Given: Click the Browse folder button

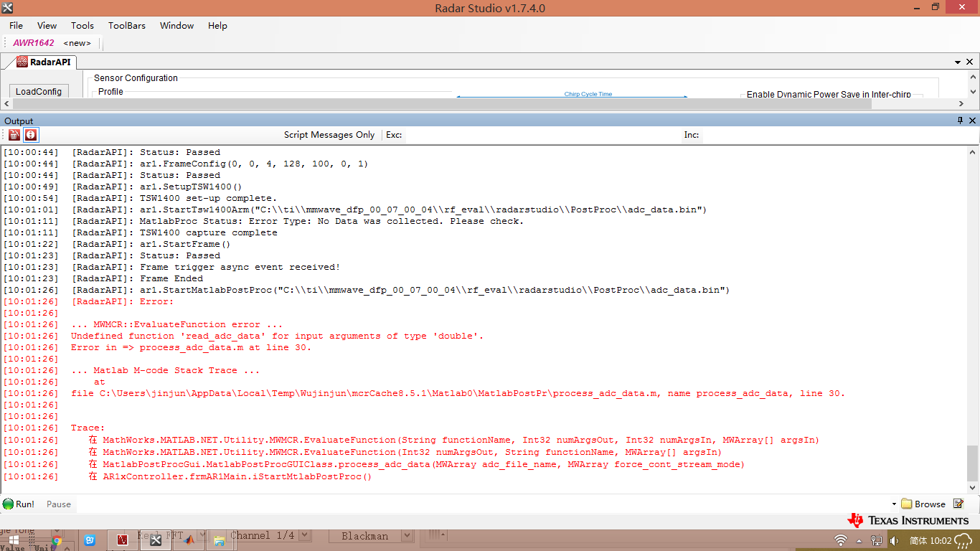Looking at the screenshot, I should click(923, 504).
